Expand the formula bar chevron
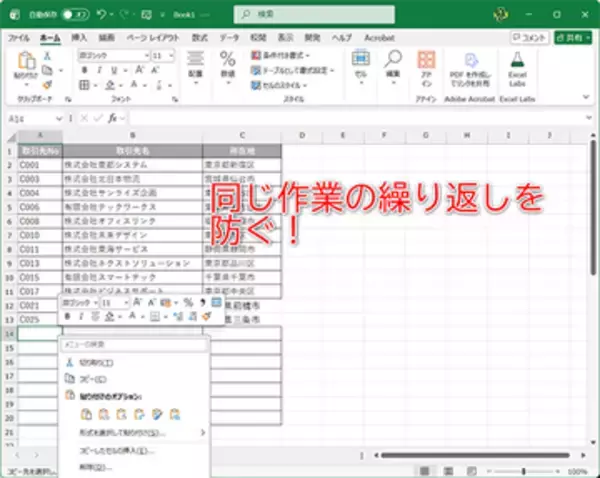 589,118
